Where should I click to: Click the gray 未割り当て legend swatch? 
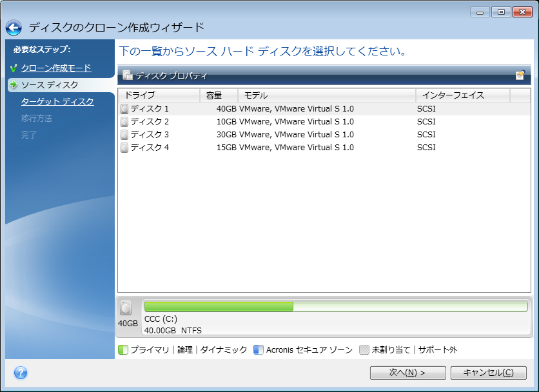click(364, 349)
